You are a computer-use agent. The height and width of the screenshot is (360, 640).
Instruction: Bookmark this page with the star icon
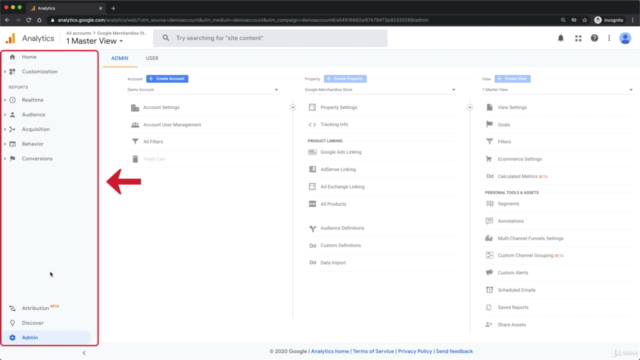[584, 20]
